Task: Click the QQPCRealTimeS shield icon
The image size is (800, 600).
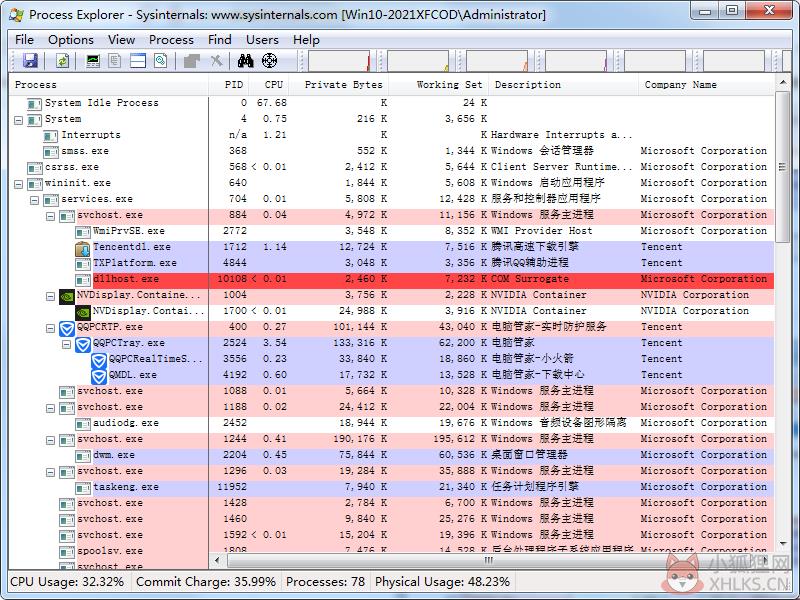Action: [98, 361]
